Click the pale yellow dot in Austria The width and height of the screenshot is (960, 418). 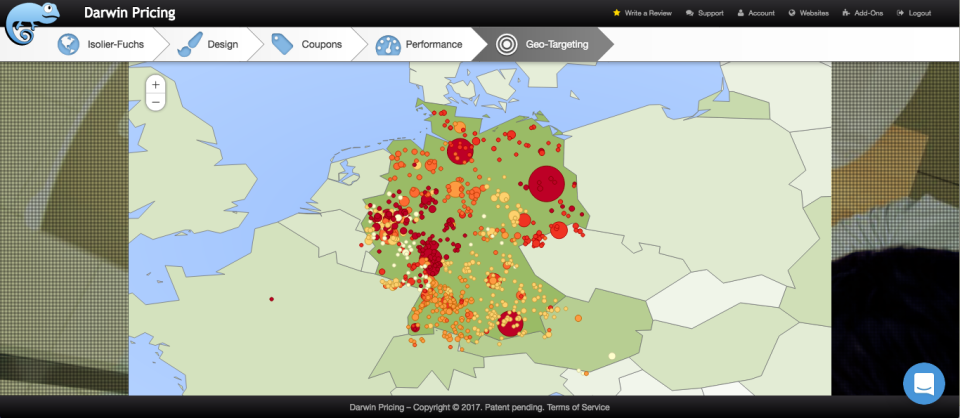point(612,356)
